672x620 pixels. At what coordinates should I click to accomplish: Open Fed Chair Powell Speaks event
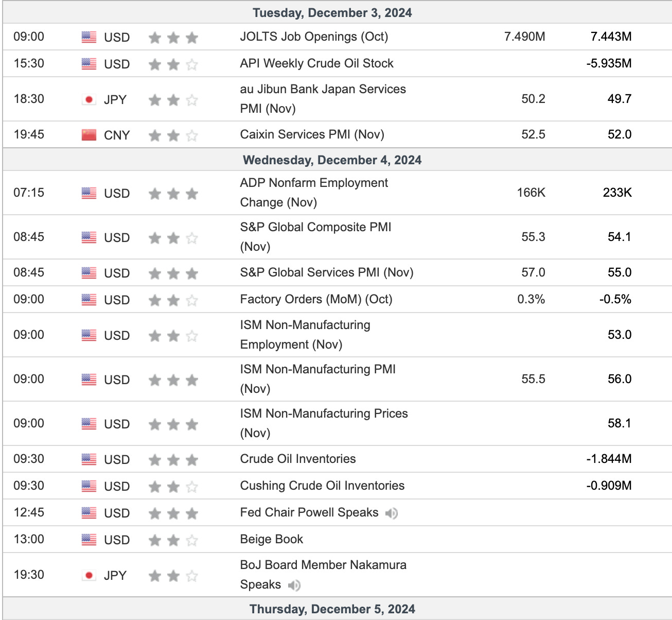309,512
